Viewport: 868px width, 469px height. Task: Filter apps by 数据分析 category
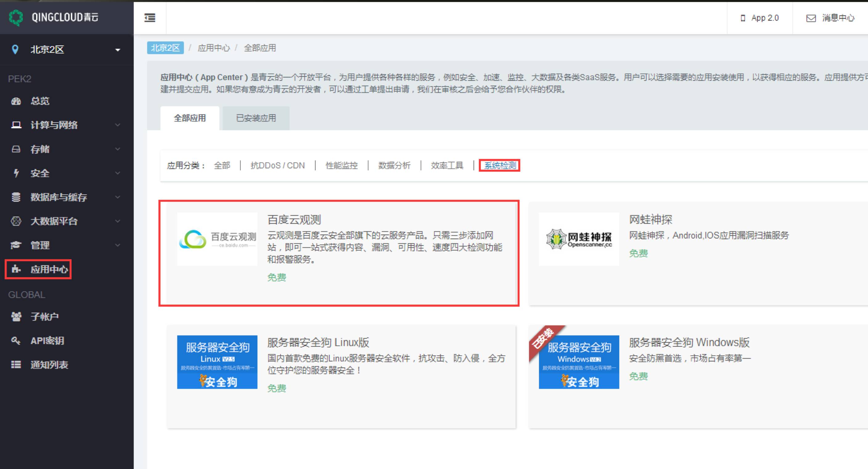click(x=394, y=165)
